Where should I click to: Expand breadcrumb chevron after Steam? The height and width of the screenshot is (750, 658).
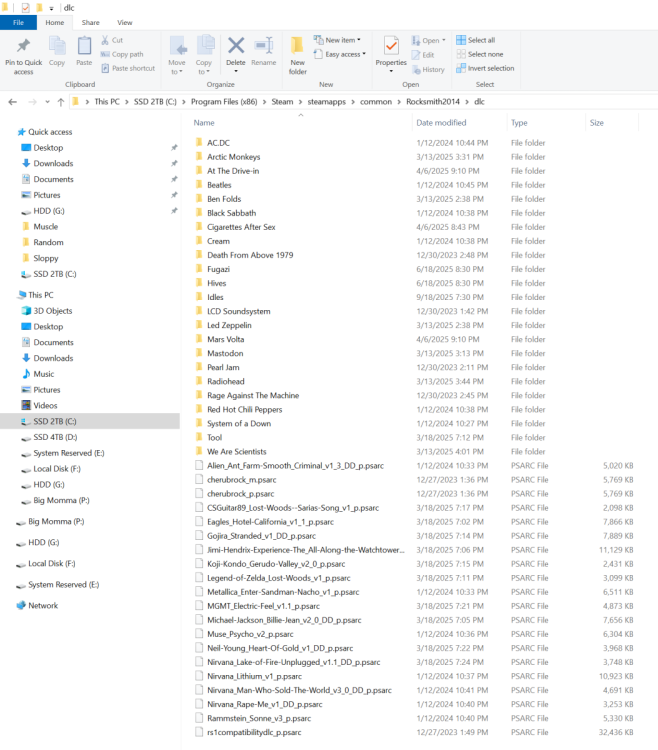300,102
